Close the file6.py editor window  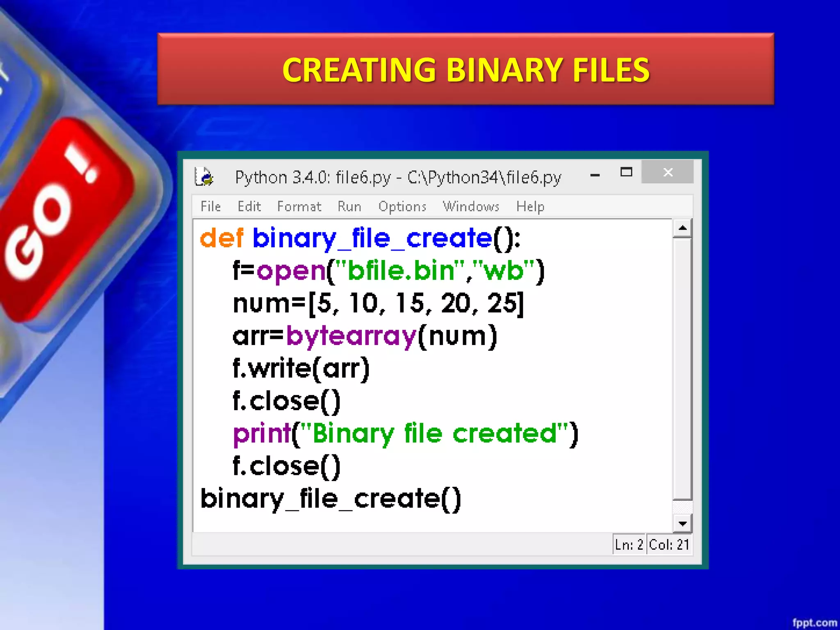[668, 172]
